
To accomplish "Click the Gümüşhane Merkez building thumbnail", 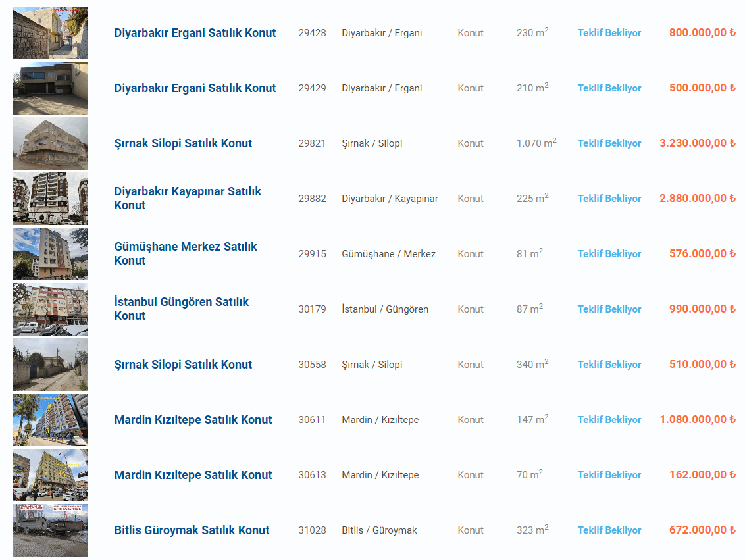I will pos(50,254).
